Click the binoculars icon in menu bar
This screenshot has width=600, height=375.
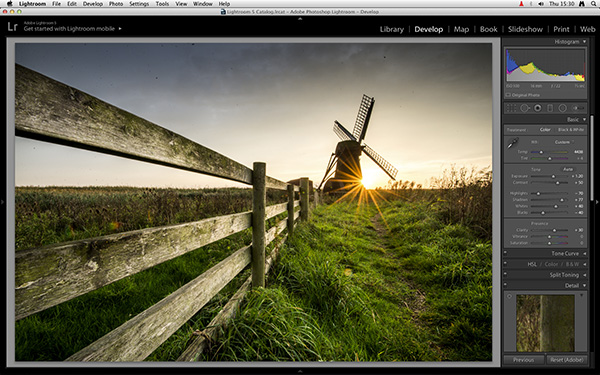coord(582,3)
